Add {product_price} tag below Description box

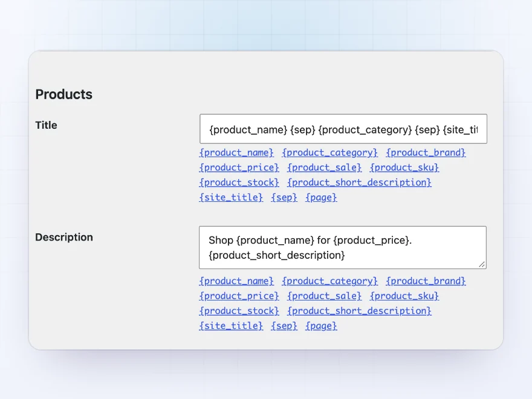[239, 296]
